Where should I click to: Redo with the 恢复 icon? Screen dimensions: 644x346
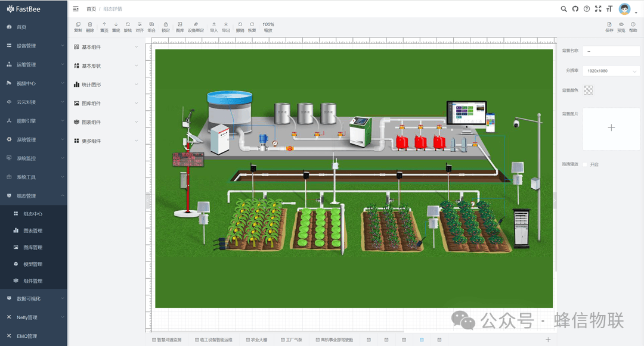pos(252,27)
